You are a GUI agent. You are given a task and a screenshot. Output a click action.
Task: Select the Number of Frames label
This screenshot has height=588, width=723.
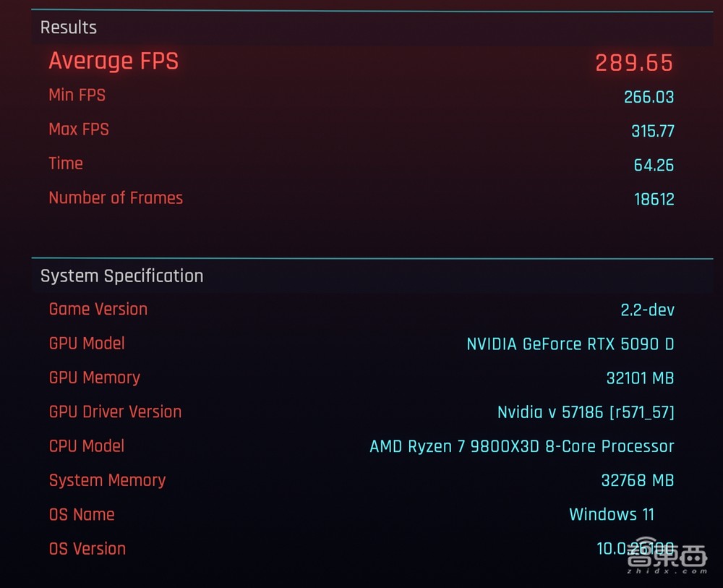coord(116,198)
